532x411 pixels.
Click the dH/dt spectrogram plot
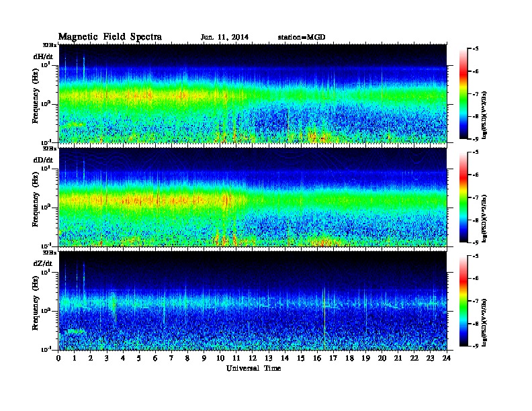pos(253,93)
